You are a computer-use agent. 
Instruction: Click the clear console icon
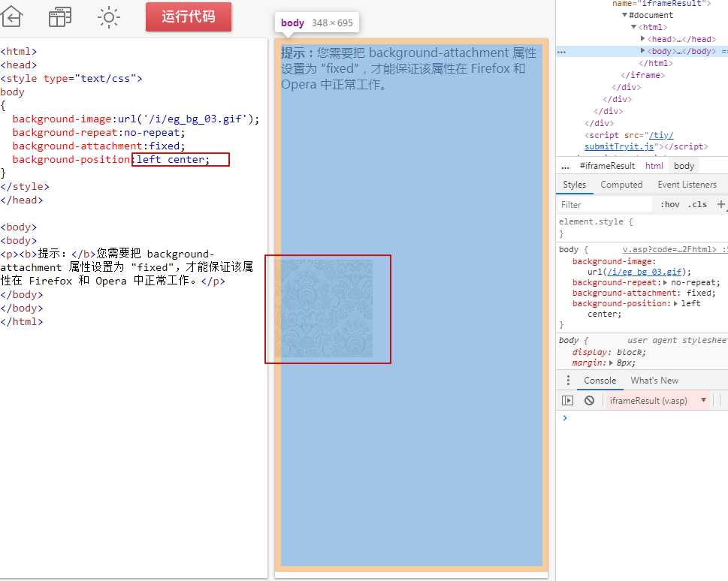pyautogui.click(x=589, y=401)
